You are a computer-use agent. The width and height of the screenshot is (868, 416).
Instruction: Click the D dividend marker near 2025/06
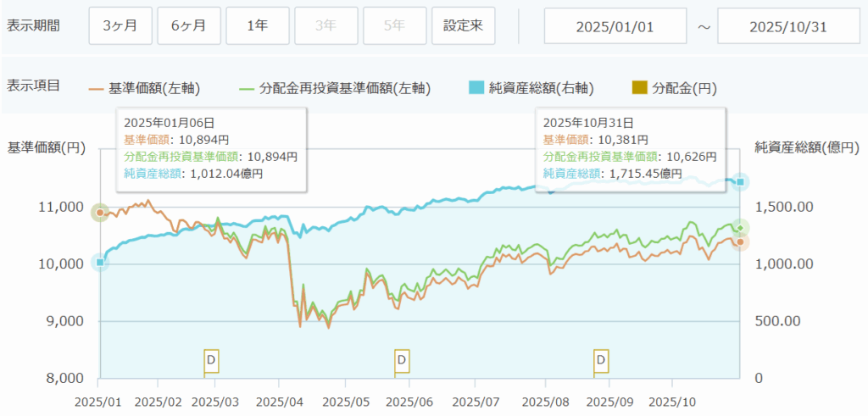pos(402,361)
